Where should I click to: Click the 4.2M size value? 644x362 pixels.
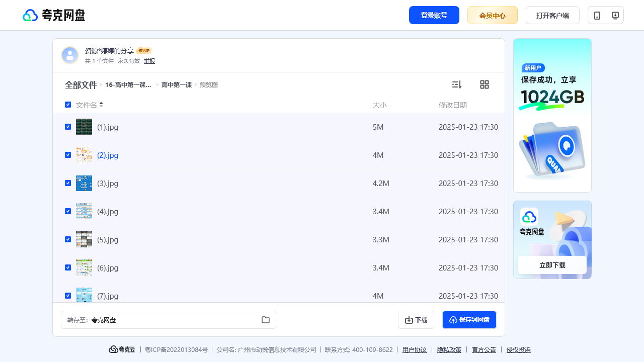point(381,184)
